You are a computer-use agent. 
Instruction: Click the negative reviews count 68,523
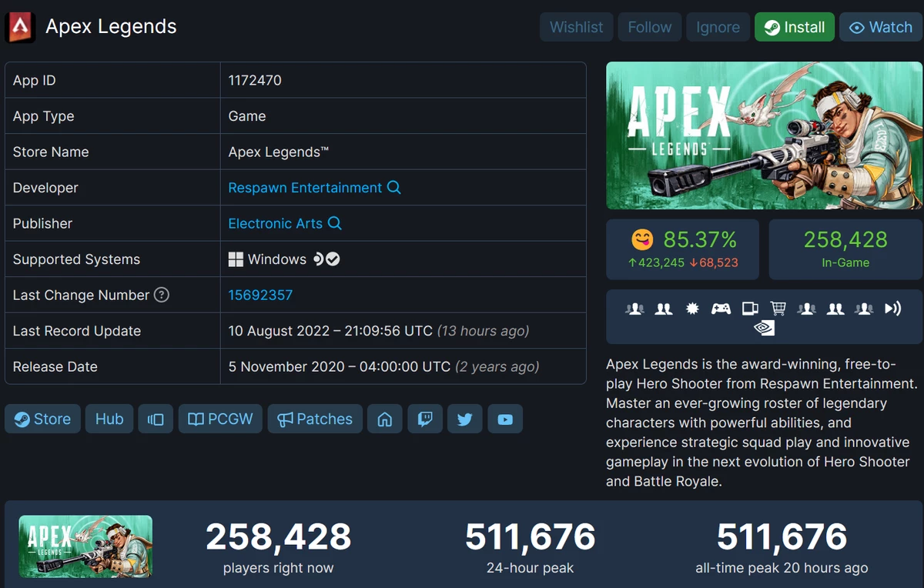point(714,262)
